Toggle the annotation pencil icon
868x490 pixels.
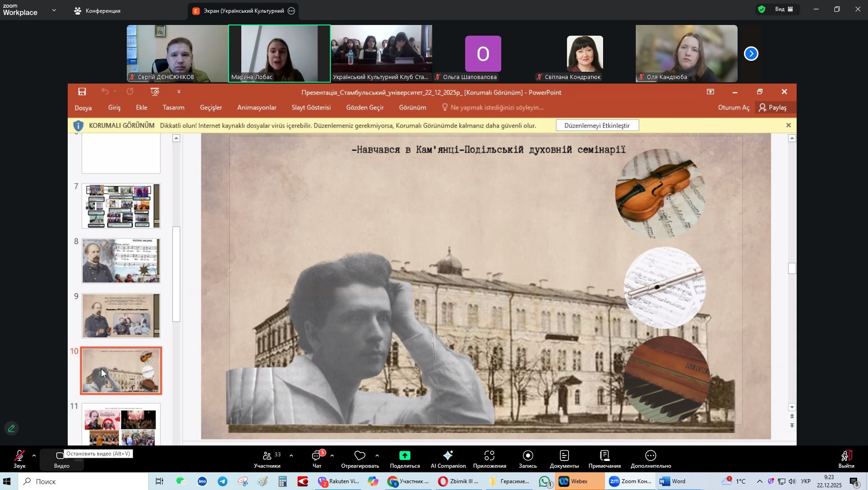[11, 428]
